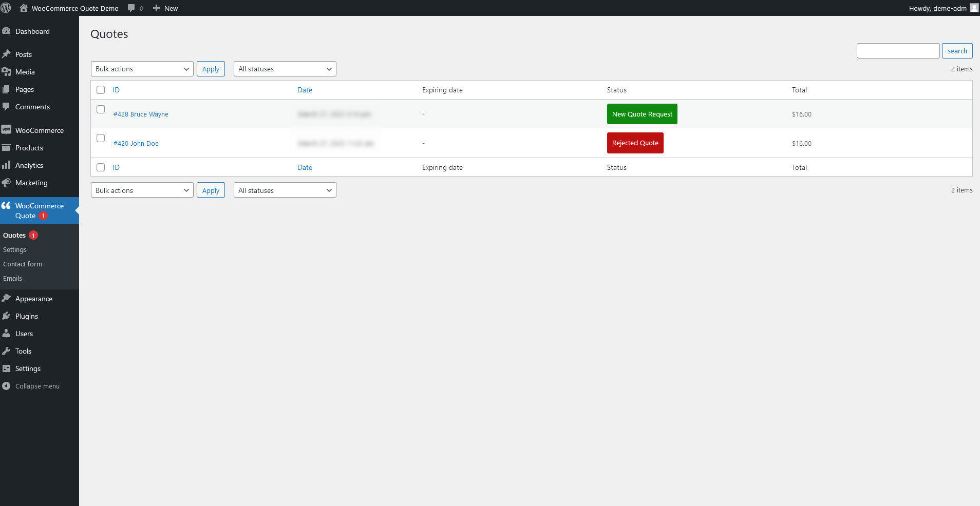
Task: Click the Rejected Quote status label
Action: [x=635, y=143]
